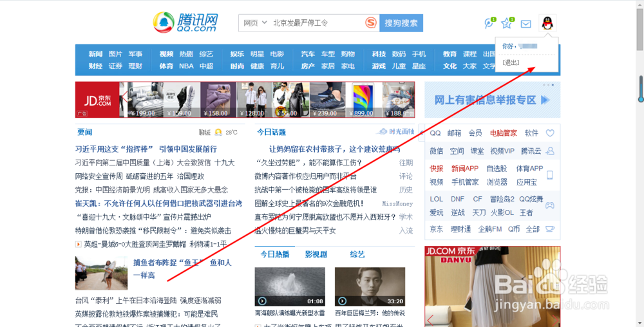Click the phone icon beside 体育APP
Screen dimensions: 644x327
click(550, 175)
